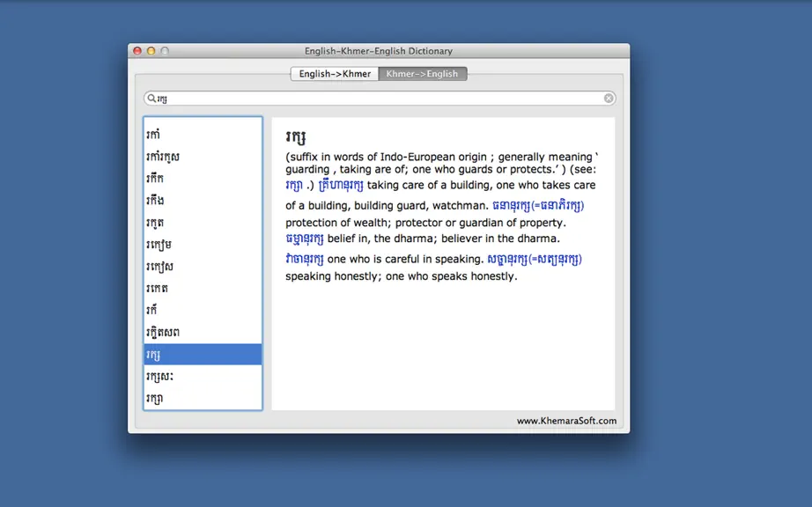Select the Khmer->English tab
Image resolution: width=812 pixels, height=507 pixels.
click(422, 74)
